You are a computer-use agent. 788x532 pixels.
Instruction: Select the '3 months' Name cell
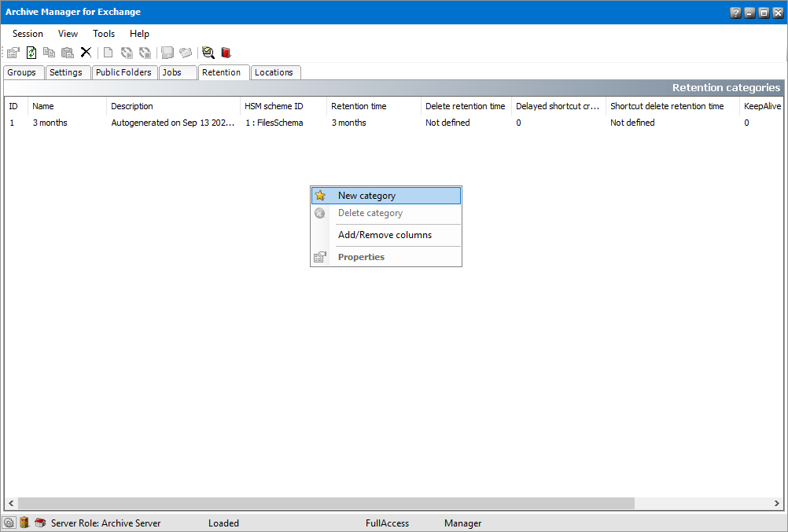click(x=50, y=123)
